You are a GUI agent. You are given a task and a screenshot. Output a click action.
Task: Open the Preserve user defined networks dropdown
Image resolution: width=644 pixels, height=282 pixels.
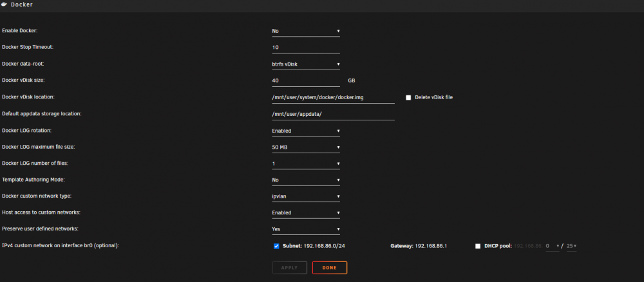point(306,229)
